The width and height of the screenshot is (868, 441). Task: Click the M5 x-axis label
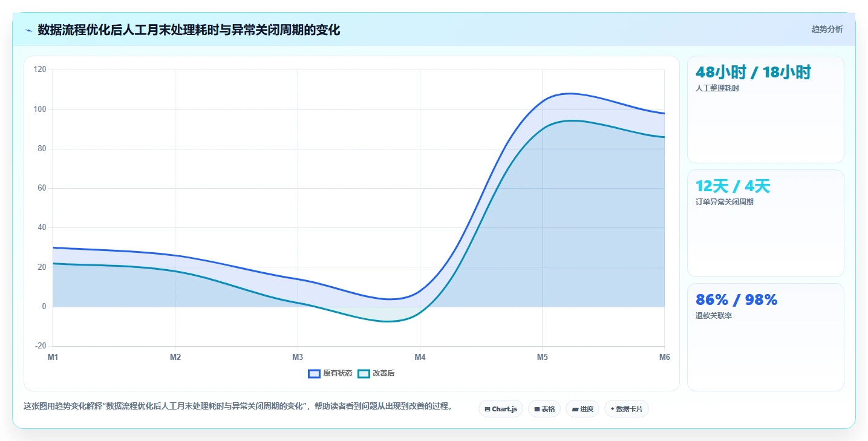(x=542, y=358)
